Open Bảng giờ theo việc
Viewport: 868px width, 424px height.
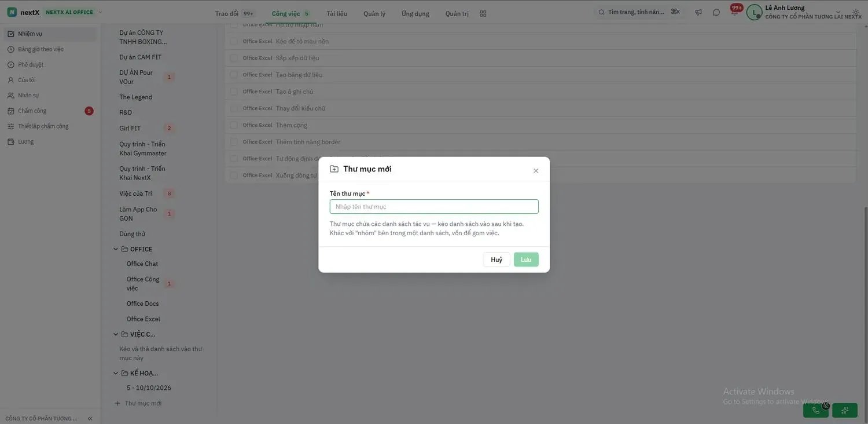(50, 49)
